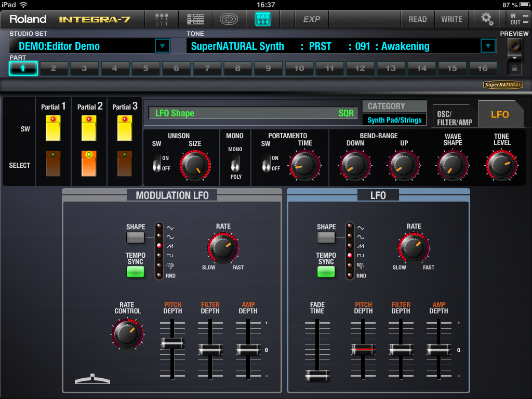Toggle the Portamento SW switch
The height and width of the screenshot is (399, 532).
click(x=267, y=163)
